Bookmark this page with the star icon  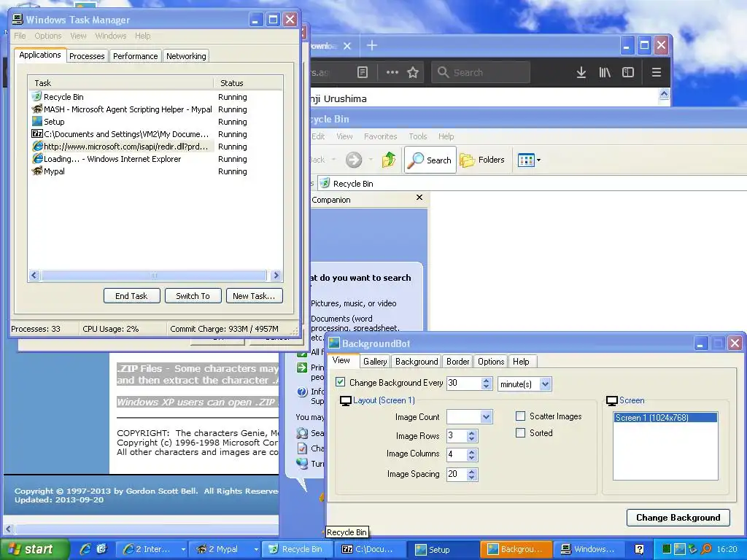tap(413, 72)
